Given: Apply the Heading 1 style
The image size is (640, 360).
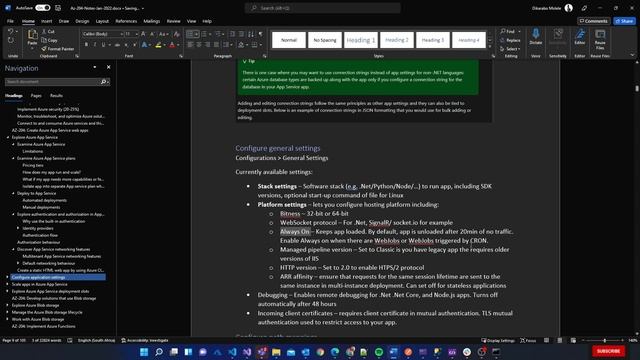Looking at the screenshot, I should [360, 40].
